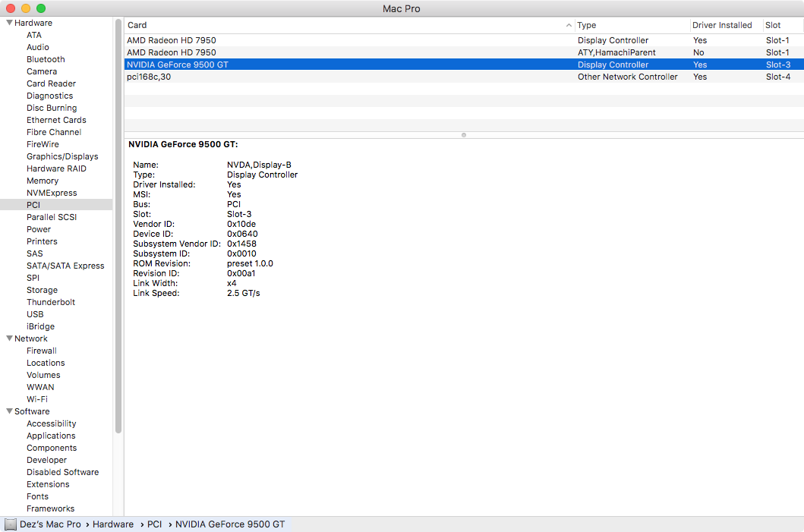Screen dimensions: 804x532
Task: Select Diagnostics in the sidebar
Action: pos(50,96)
